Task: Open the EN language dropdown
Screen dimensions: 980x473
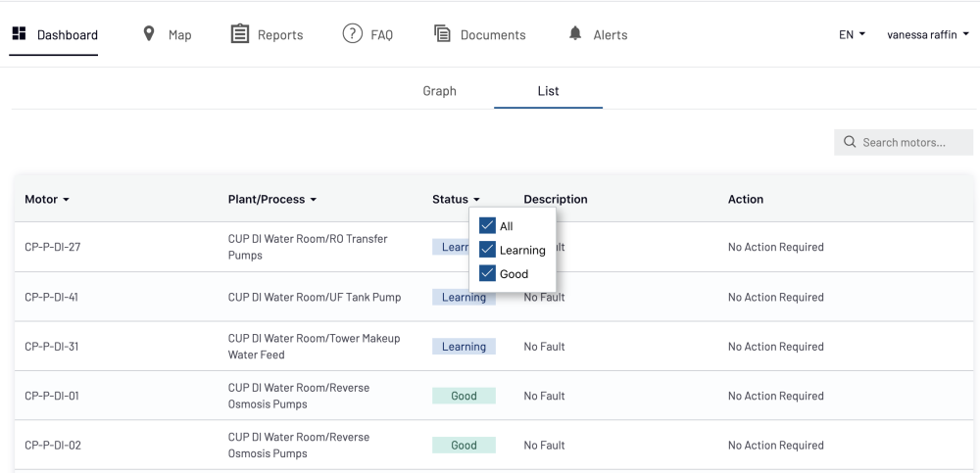Action: (x=852, y=34)
